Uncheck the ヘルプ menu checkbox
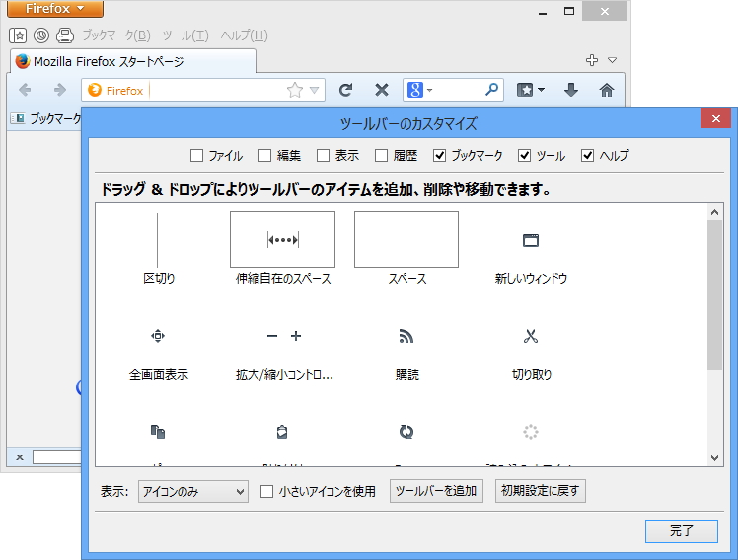 click(587, 155)
